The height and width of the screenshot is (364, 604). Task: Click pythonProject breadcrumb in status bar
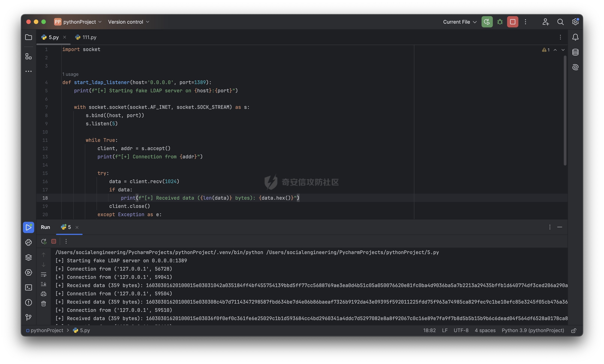(x=45, y=330)
